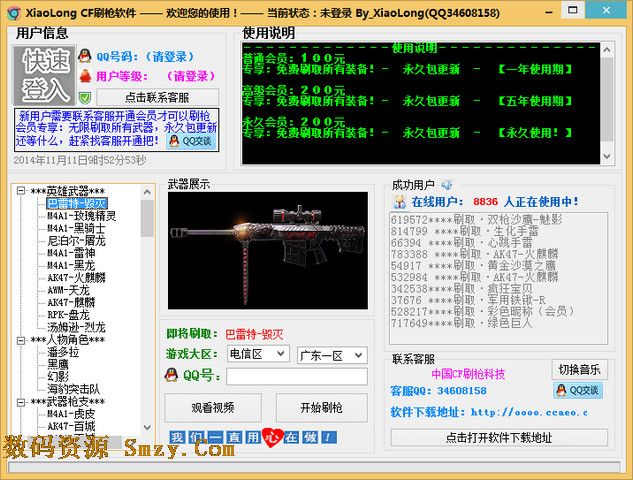Click the red heart icon in banner

[x=270, y=437]
